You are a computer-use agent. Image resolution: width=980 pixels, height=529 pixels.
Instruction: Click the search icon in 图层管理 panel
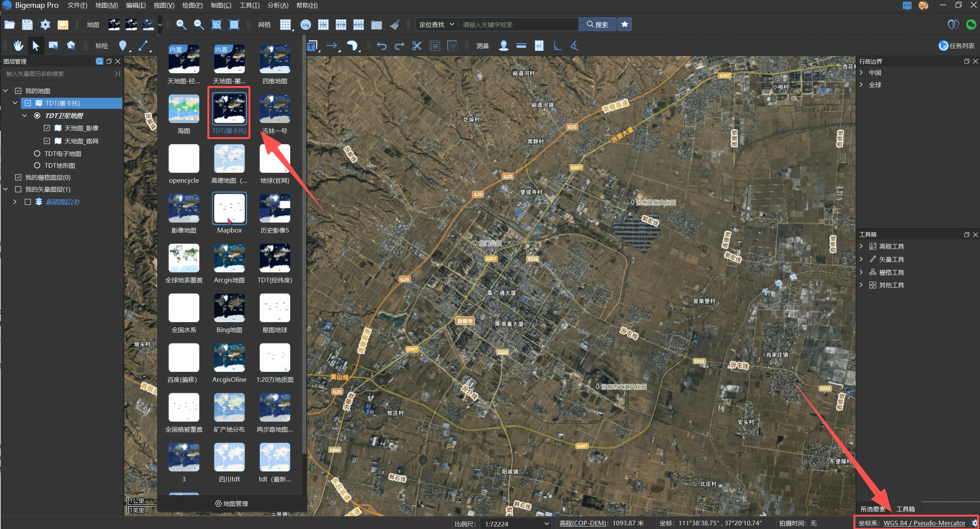(99, 61)
